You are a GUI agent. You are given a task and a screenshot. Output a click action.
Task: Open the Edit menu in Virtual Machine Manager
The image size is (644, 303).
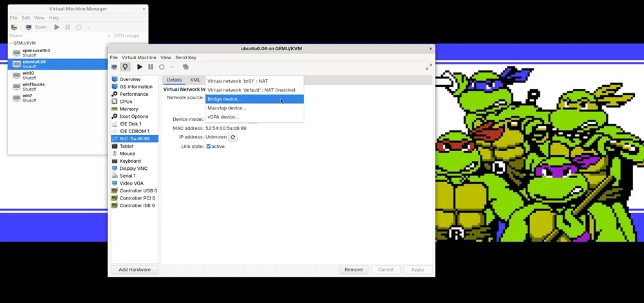[x=26, y=18]
